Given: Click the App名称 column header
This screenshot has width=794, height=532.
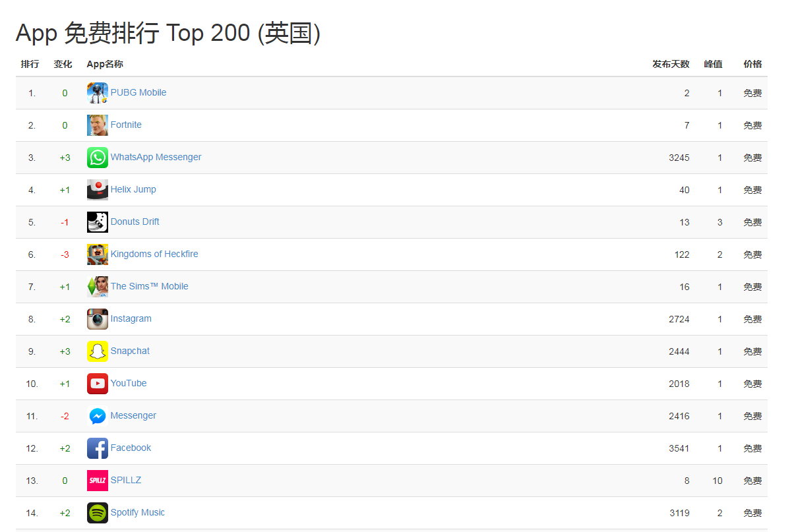Looking at the screenshot, I should pos(105,64).
